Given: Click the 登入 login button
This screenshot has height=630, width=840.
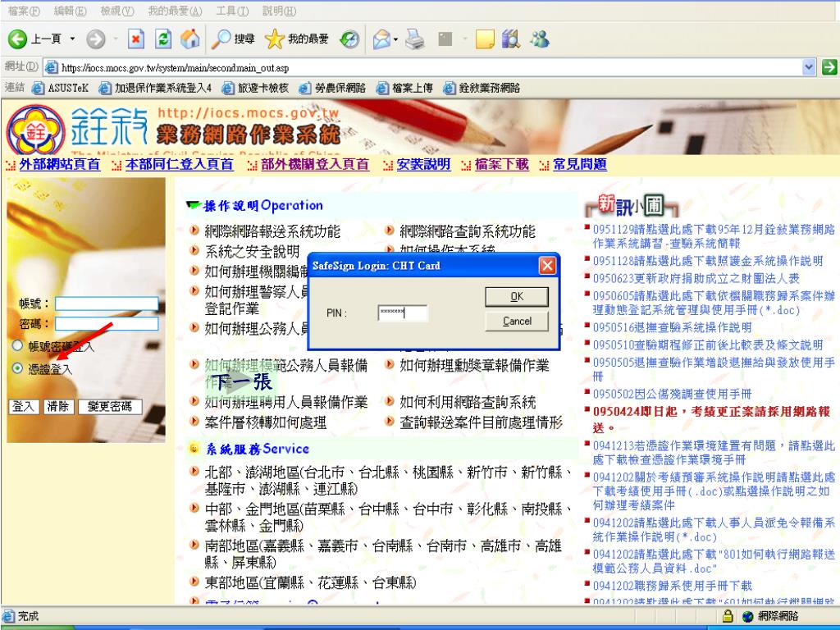Looking at the screenshot, I should pos(23,406).
